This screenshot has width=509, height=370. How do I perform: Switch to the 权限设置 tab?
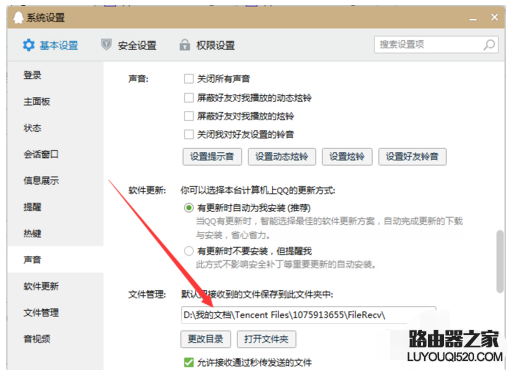coord(207,45)
